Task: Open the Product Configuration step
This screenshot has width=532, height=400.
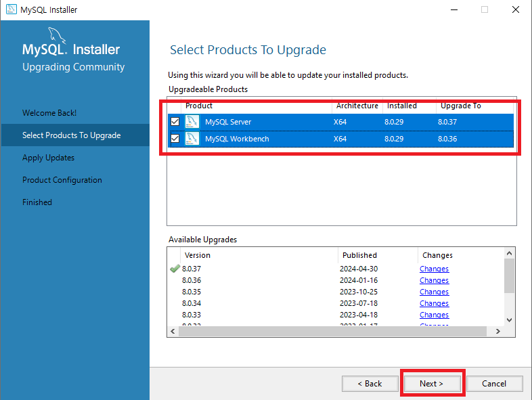Action: point(62,180)
